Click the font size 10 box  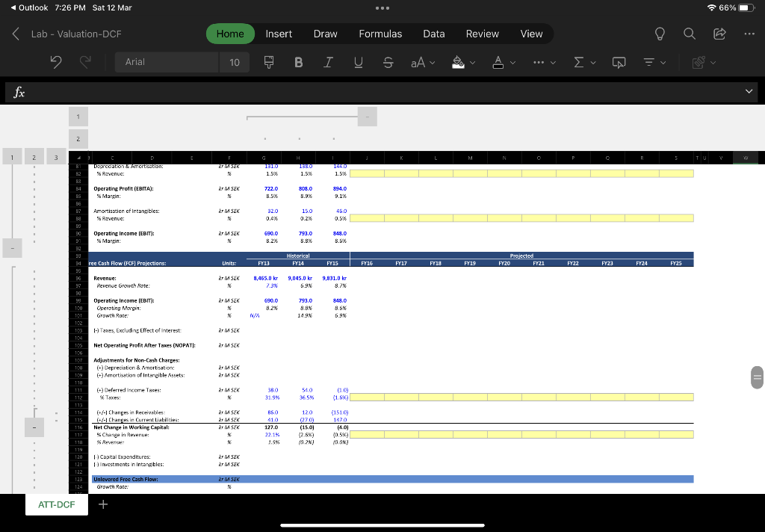[235, 62]
